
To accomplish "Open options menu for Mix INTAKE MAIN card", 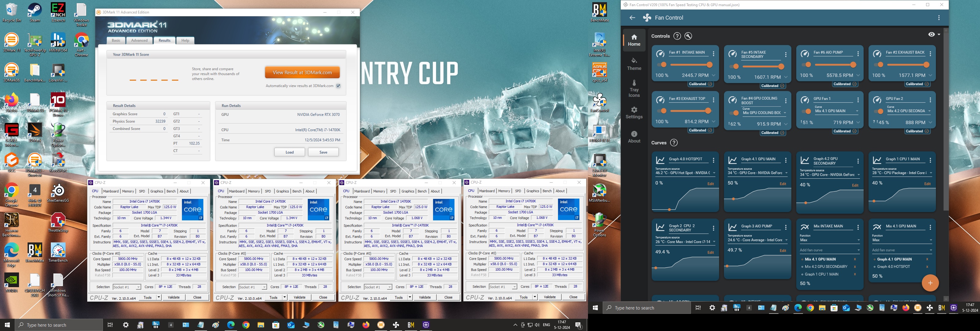I will click(858, 227).
